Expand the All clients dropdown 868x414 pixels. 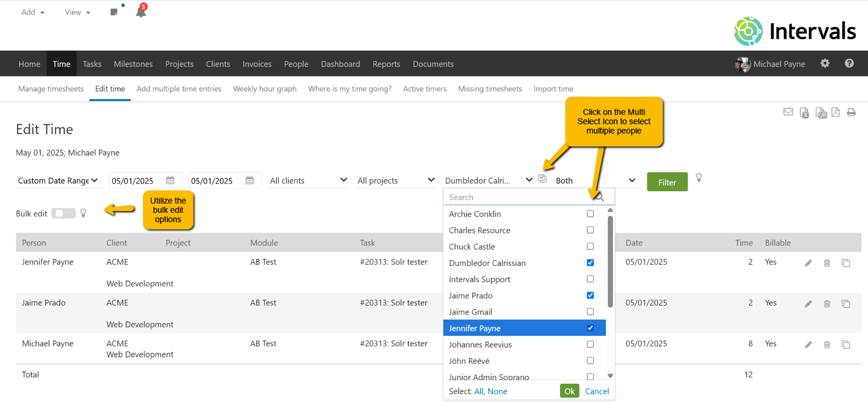point(309,181)
